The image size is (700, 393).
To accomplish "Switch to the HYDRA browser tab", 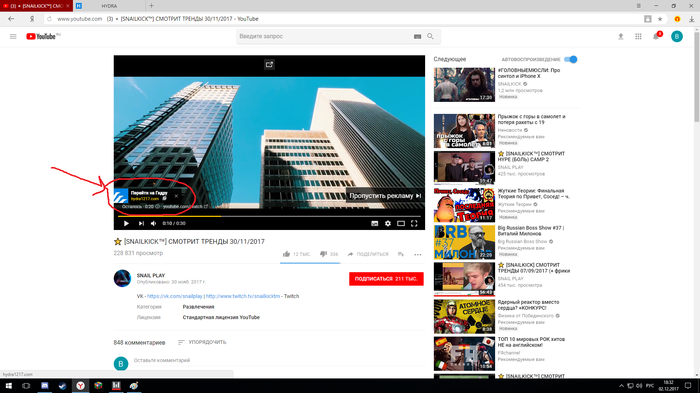I will click(x=109, y=6).
